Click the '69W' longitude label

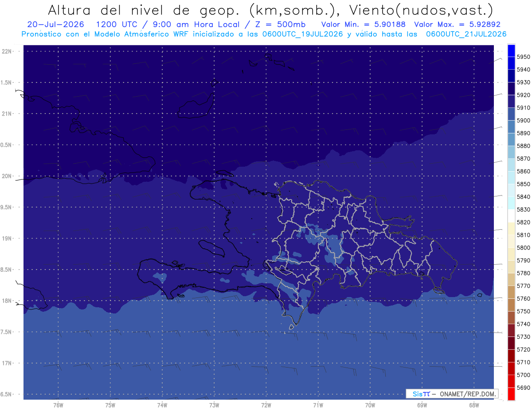click(422, 405)
